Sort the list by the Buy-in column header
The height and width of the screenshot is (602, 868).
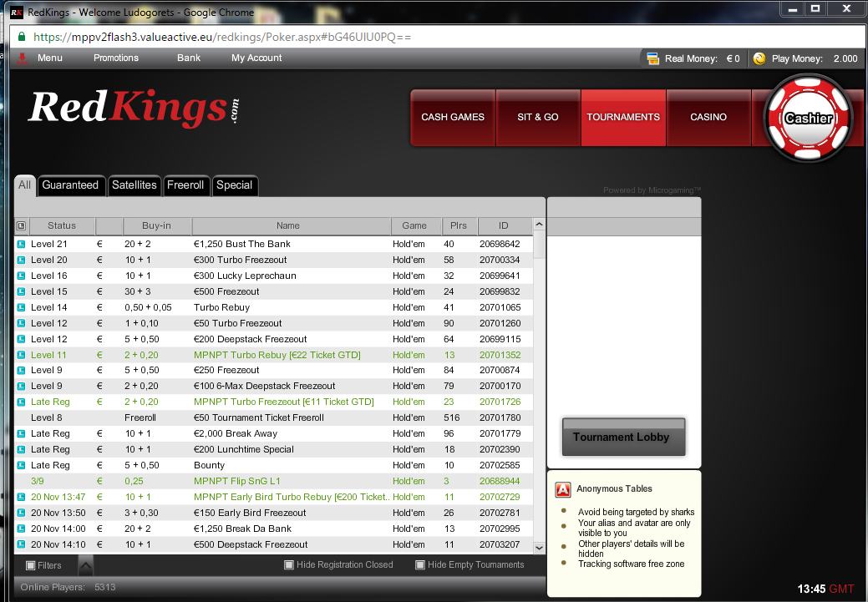[x=156, y=225]
